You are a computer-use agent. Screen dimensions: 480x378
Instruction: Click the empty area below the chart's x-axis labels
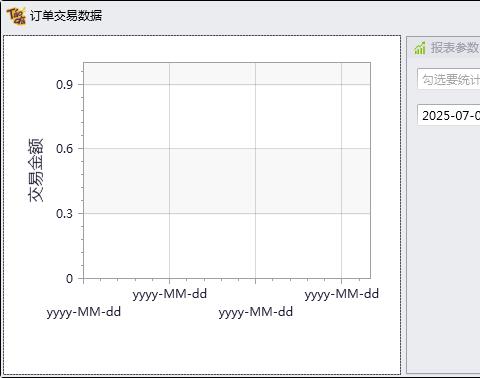click(x=202, y=348)
